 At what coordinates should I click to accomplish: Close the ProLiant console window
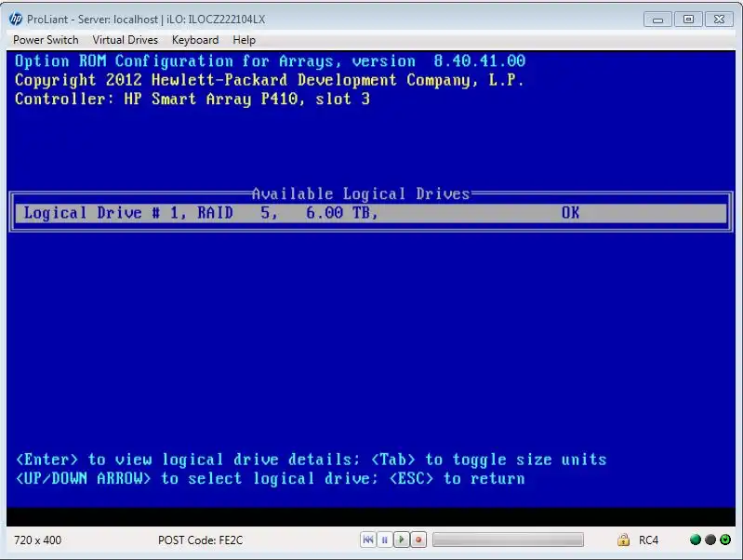(720, 20)
